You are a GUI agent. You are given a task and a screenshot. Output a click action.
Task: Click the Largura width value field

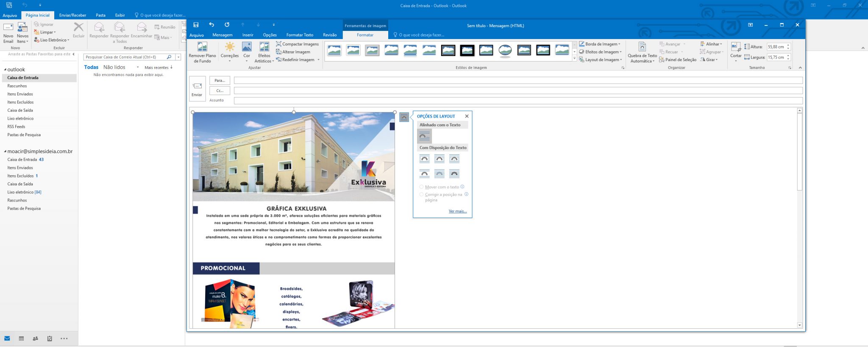tap(776, 57)
